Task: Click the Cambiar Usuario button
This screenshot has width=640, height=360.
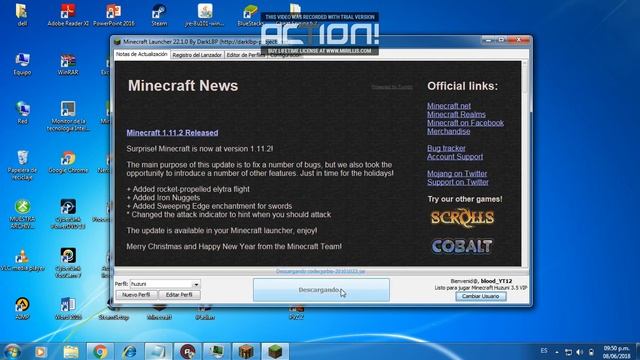Action: tap(480, 296)
